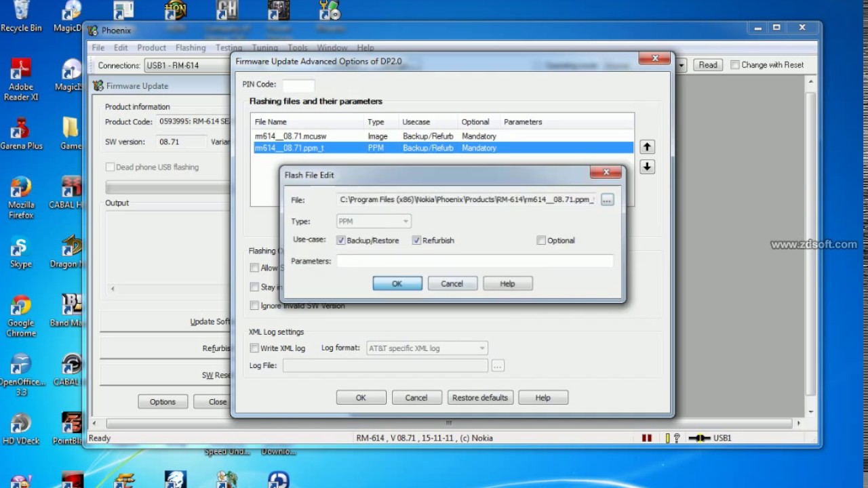Click the Phoenix title bar app icon
This screenshot has height=488, width=868.
point(94,30)
